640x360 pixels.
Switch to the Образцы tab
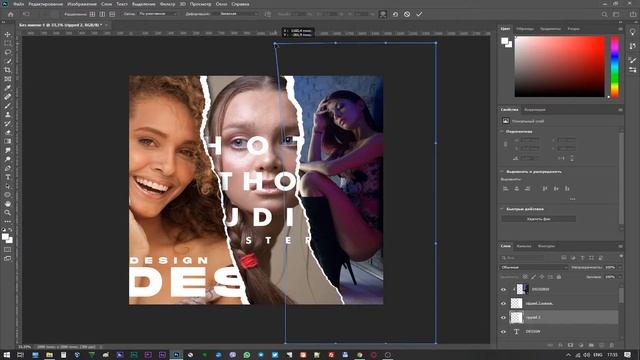point(525,29)
